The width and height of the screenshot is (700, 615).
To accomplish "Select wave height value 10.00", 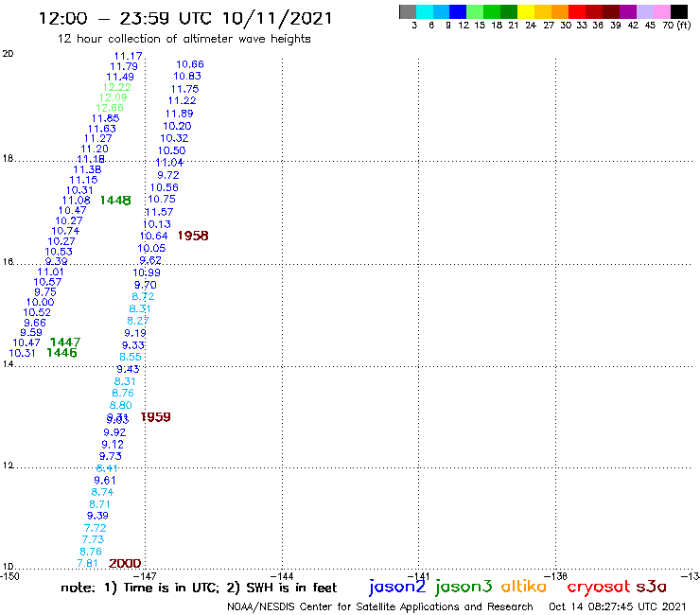I will tap(40, 302).
